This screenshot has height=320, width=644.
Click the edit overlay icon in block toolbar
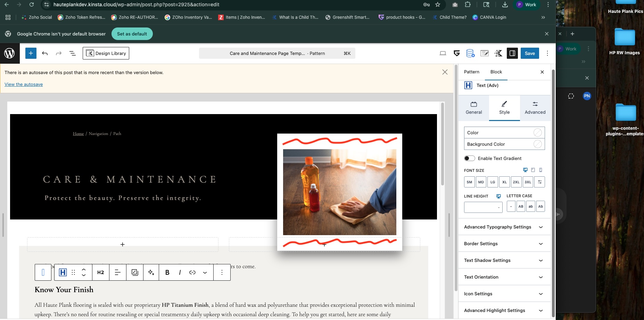[x=135, y=272]
